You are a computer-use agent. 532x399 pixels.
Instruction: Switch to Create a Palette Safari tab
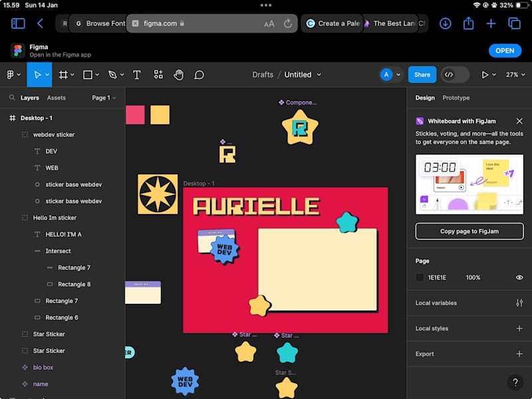333,23
